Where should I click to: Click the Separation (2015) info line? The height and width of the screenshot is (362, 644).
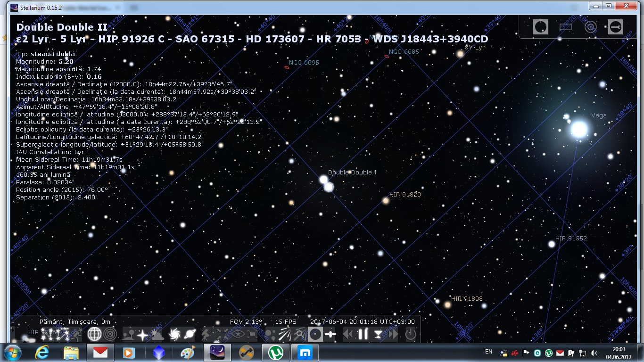pos(57,197)
